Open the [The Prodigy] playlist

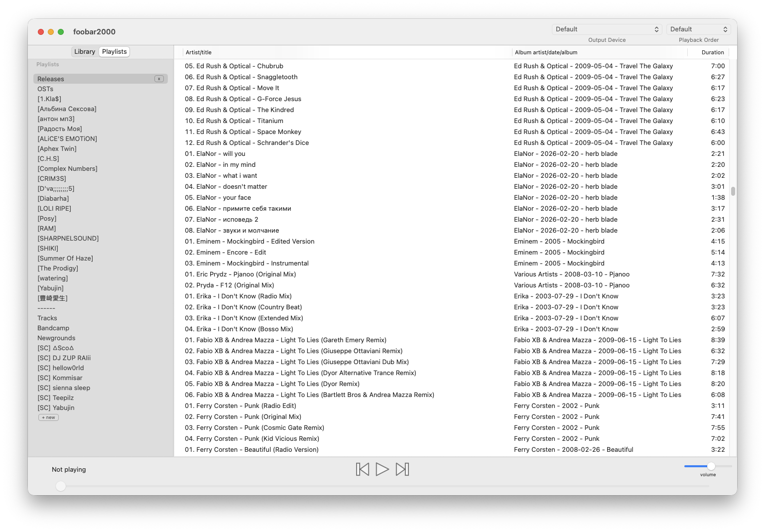coord(100,268)
